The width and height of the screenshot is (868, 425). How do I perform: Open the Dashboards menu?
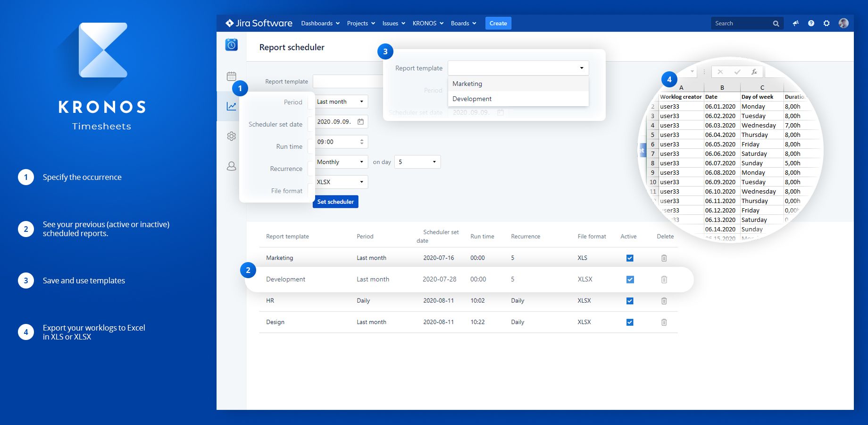click(320, 23)
